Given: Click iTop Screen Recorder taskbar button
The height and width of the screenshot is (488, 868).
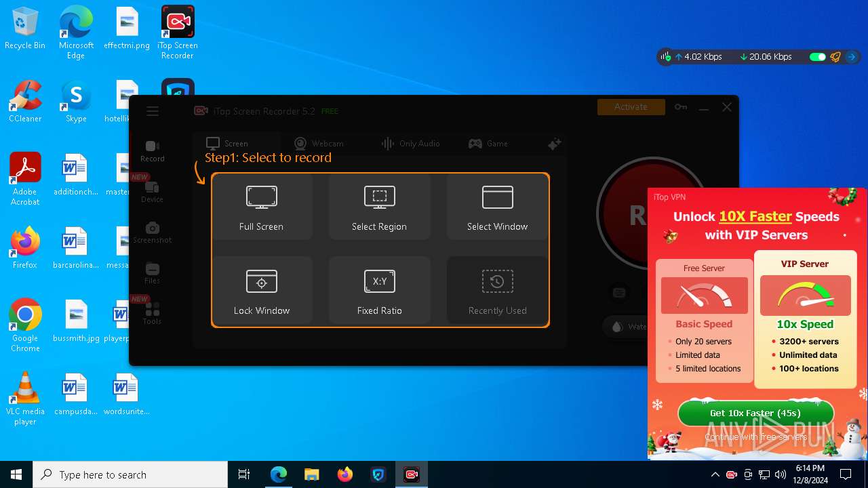Looking at the screenshot, I should 412,474.
